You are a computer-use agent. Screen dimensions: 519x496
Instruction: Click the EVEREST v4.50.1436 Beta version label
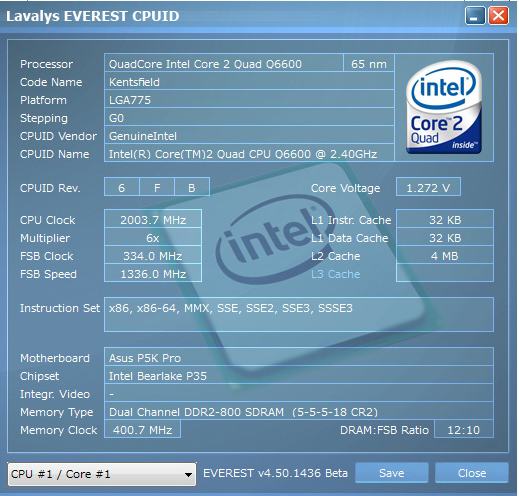276,473
